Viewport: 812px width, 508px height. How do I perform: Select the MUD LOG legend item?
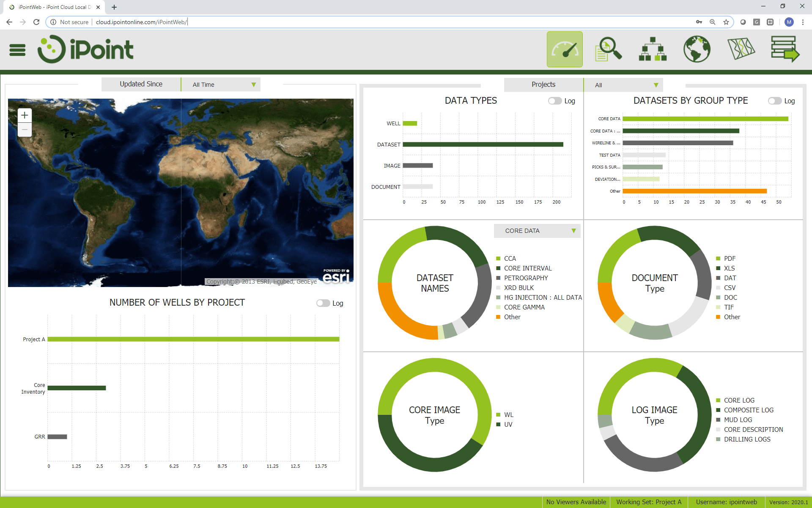tap(734, 420)
